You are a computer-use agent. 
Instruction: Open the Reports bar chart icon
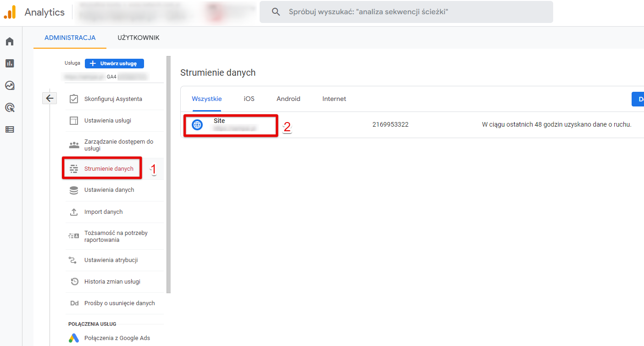pyautogui.click(x=10, y=63)
